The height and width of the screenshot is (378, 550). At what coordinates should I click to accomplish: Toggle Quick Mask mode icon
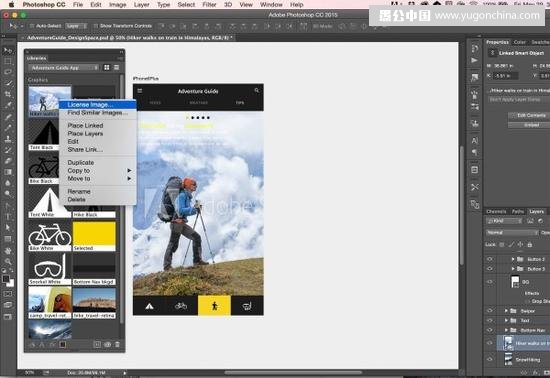pos(8,293)
